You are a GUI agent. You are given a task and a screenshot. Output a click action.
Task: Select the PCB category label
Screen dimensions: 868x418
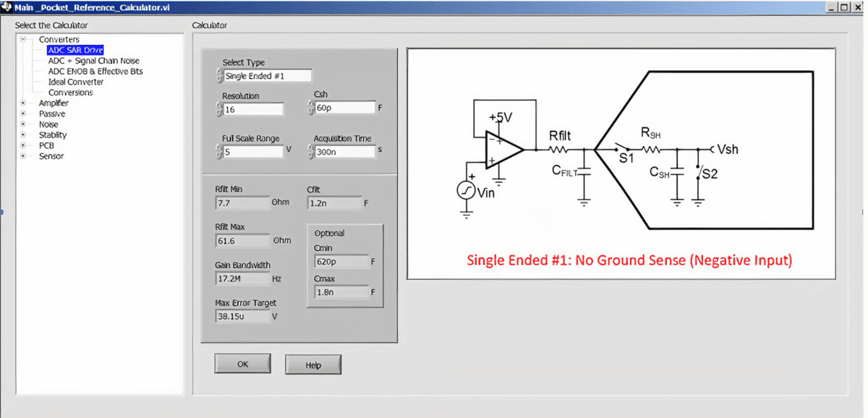point(46,145)
